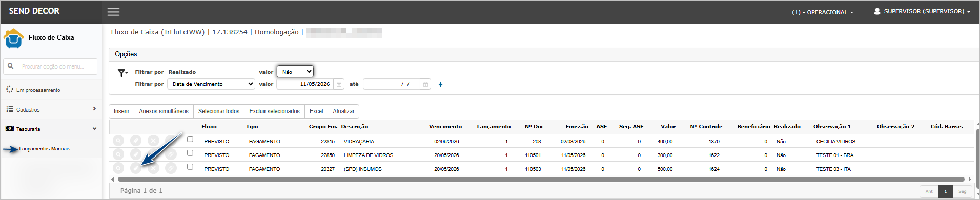Click the Cadastros list icon
Screen dimensions: 980x200
coord(10,109)
